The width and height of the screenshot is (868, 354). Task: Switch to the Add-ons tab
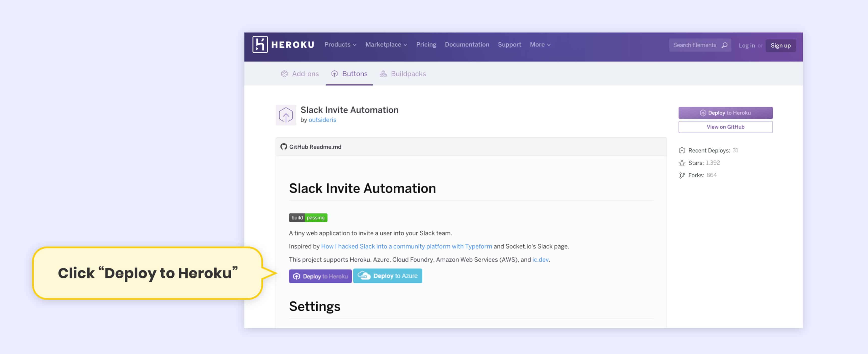300,74
